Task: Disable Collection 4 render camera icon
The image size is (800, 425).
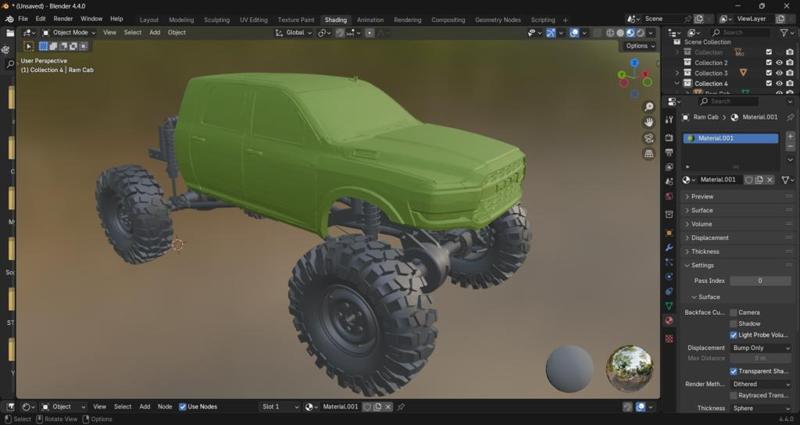Action: pos(790,83)
